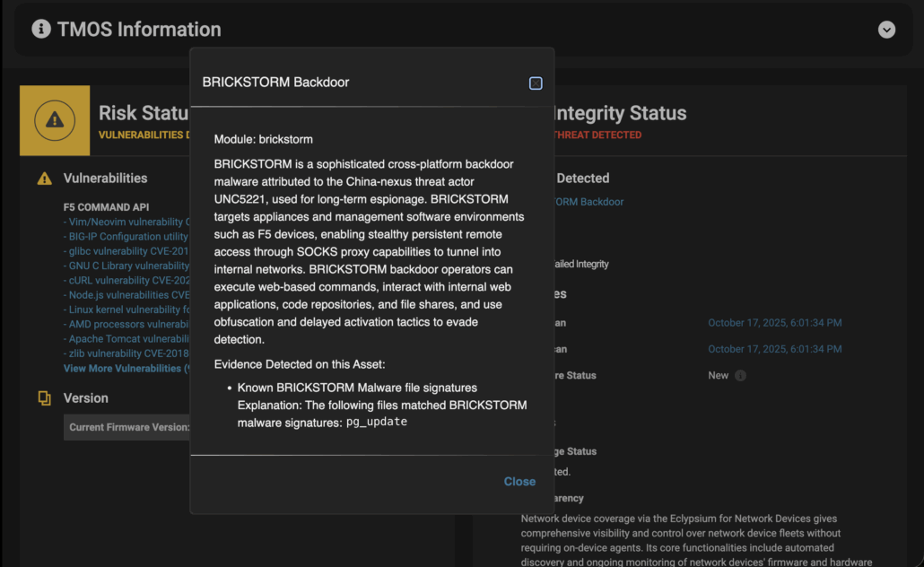This screenshot has width=924, height=567.
Task: Select the AMD processors vulnerability link
Action: pos(126,325)
